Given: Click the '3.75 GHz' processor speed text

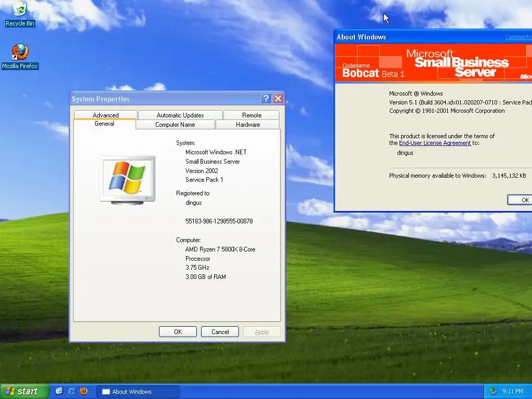Looking at the screenshot, I should [x=197, y=268].
